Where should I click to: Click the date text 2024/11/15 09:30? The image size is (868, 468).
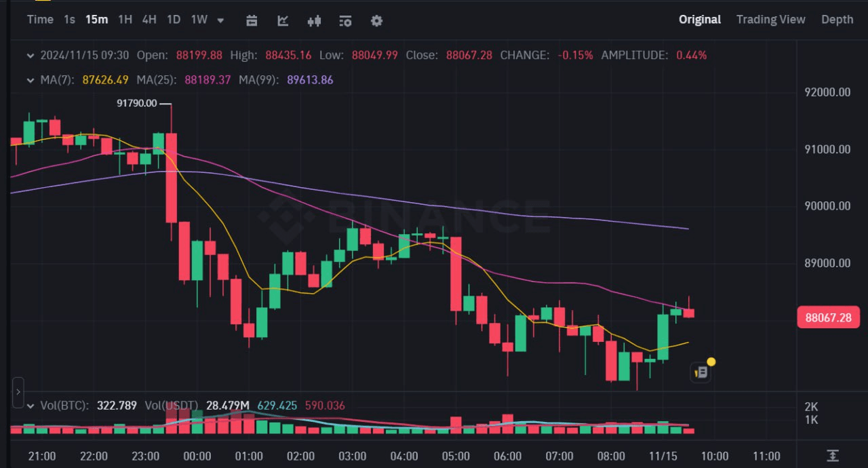85,55
